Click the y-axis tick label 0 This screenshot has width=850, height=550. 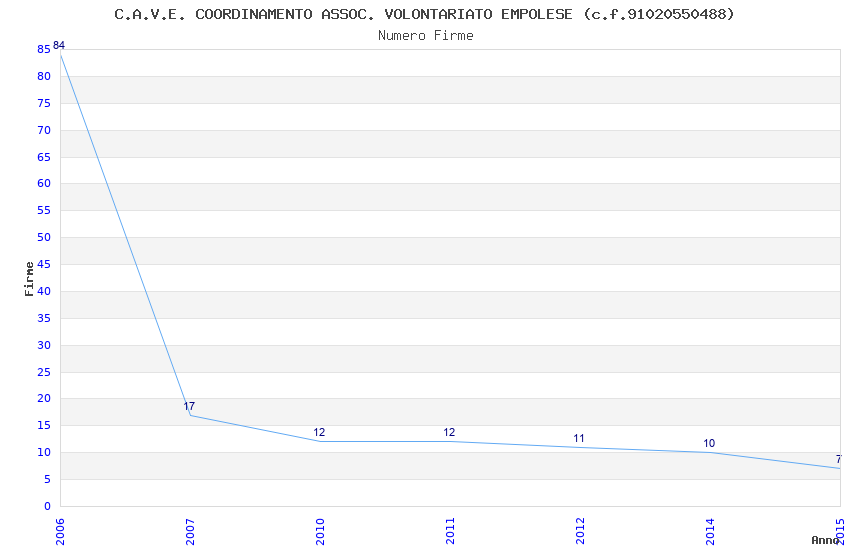tap(47, 507)
